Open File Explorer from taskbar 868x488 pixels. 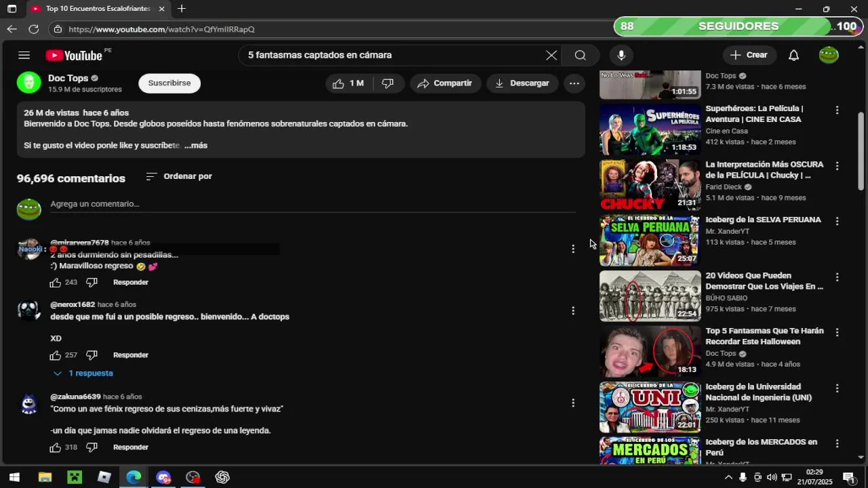(x=45, y=477)
